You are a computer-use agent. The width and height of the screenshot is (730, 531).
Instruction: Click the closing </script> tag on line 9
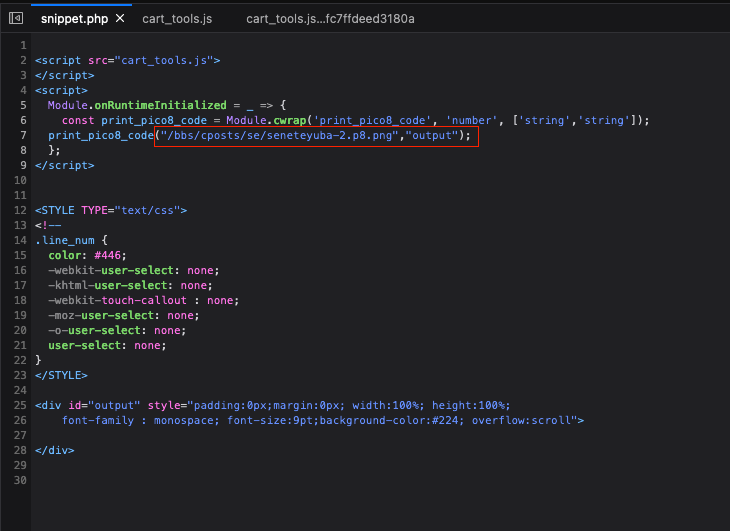(x=65, y=166)
